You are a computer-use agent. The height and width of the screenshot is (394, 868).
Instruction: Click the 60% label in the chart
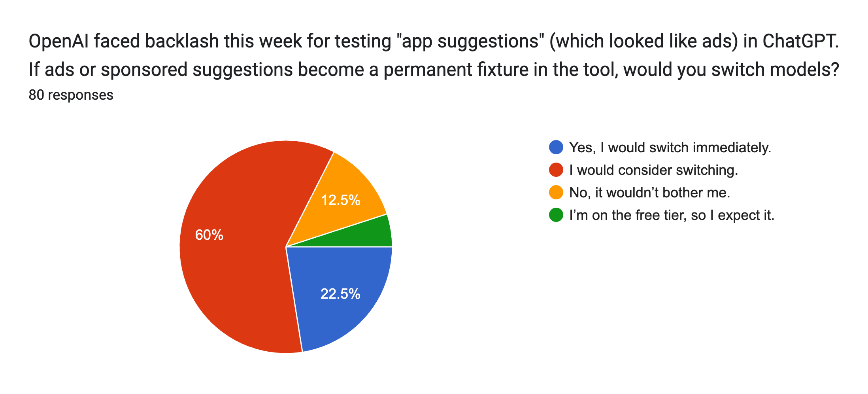pyautogui.click(x=209, y=235)
